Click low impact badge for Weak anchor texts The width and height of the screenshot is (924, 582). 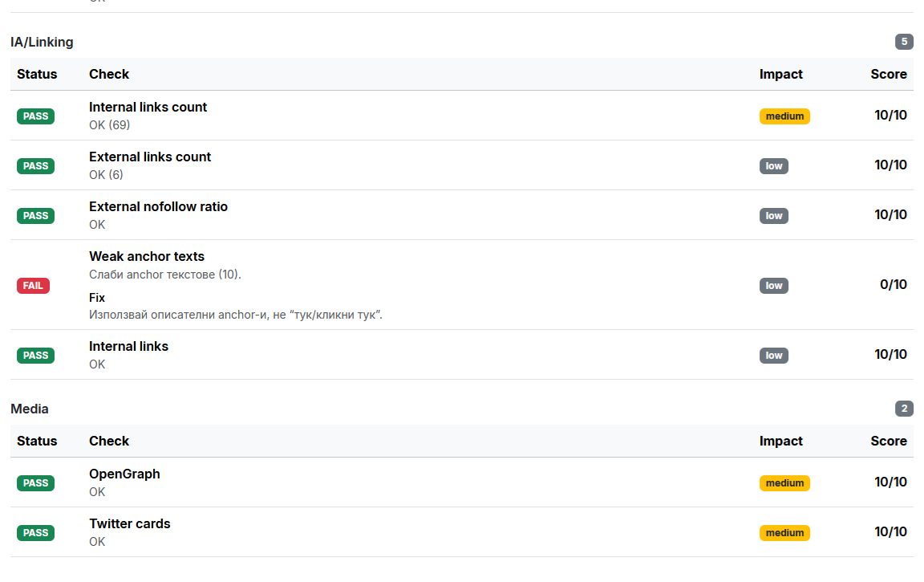773,286
